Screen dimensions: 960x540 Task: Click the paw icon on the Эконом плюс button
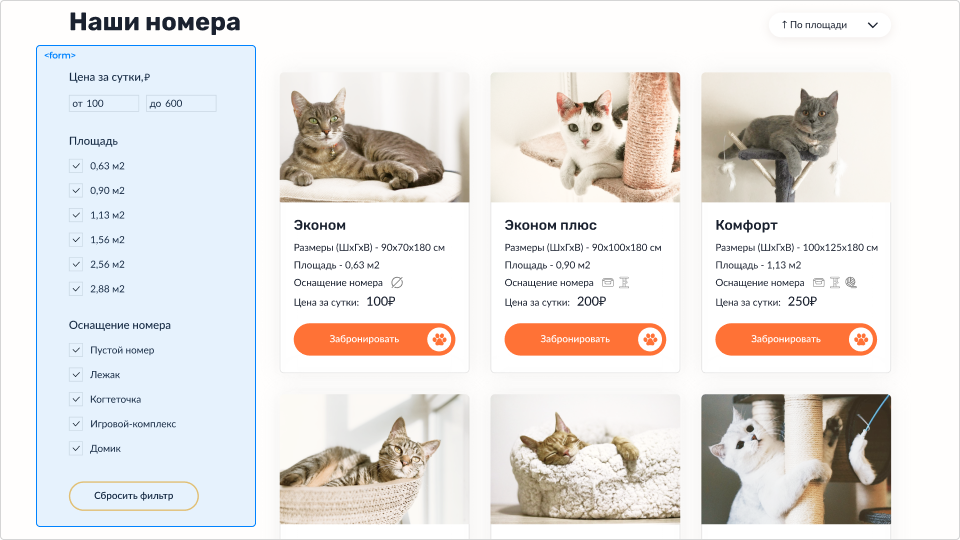tap(650, 339)
